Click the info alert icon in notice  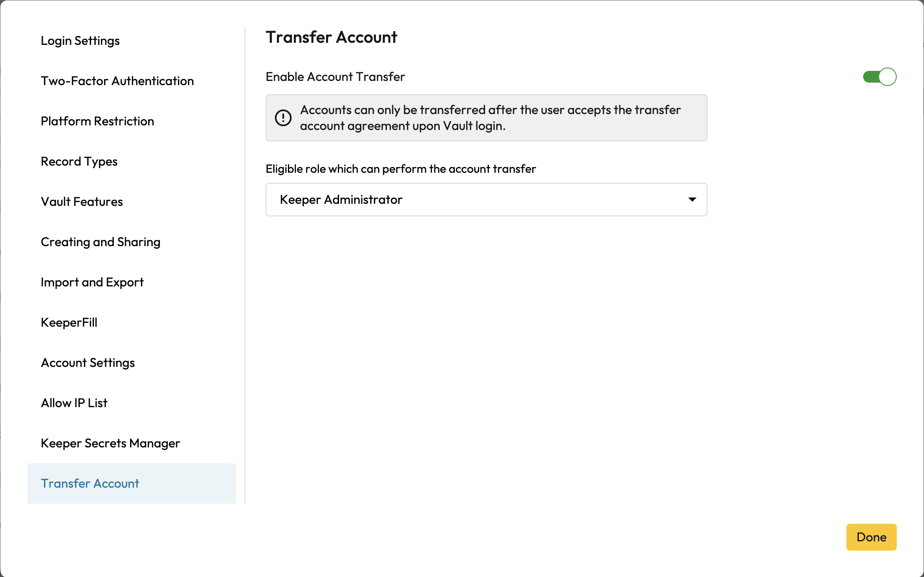click(x=283, y=118)
